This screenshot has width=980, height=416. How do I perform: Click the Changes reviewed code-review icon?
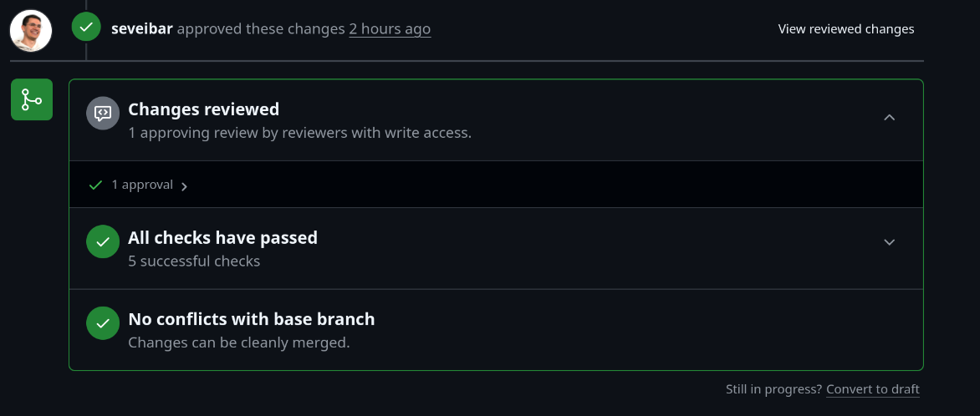[x=103, y=113]
